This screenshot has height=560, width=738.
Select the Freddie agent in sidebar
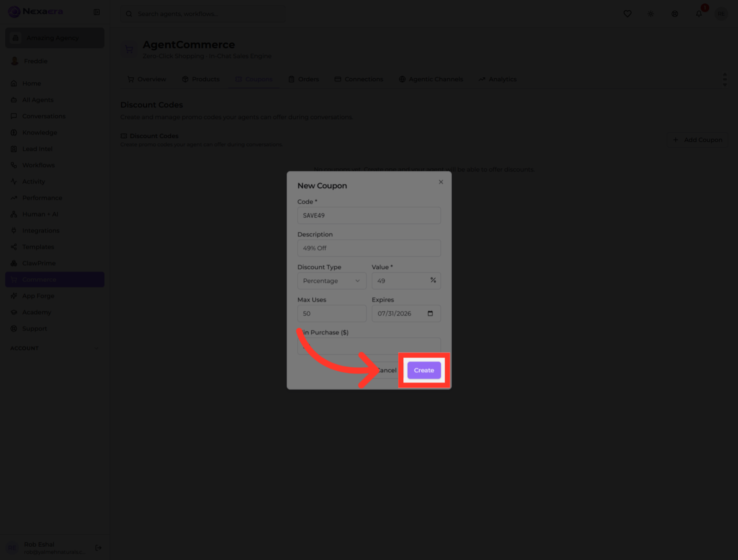tap(55, 61)
